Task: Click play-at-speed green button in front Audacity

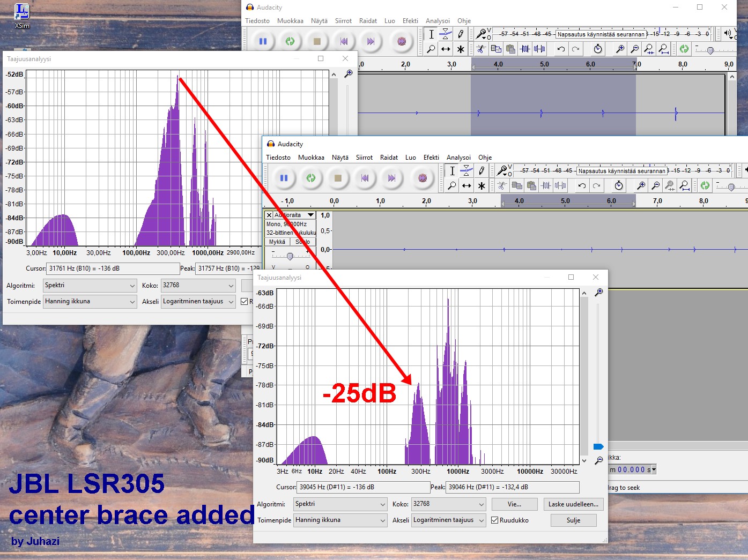Action: (705, 185)
